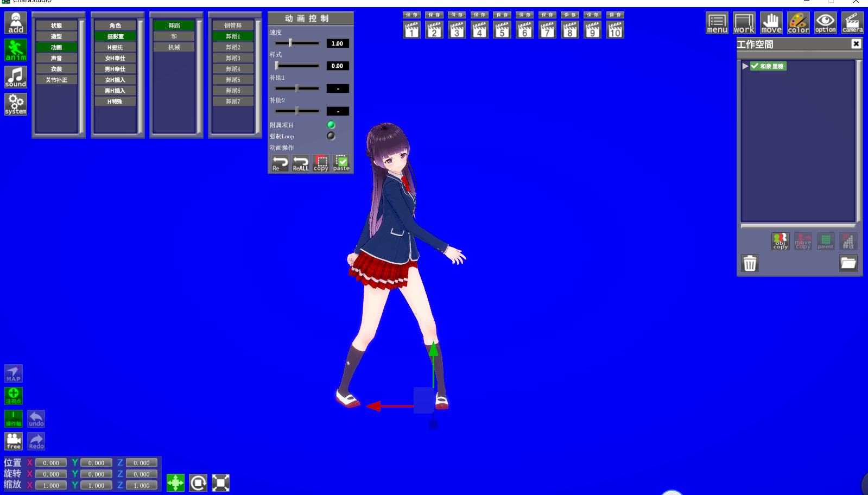This screenshot has width=868, height=495.
Task: Select the 舞蹈7 animation
Action: 233,101
